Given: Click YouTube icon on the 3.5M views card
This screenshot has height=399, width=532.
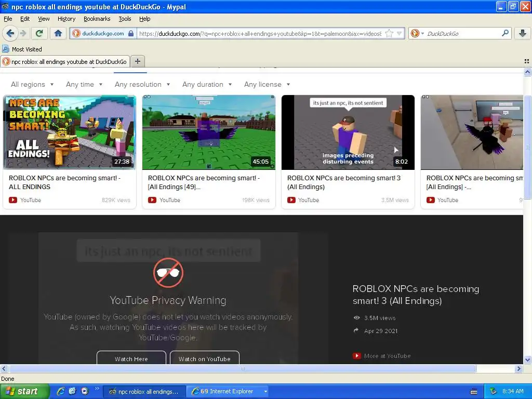Looking at the screenshot, I should (291, 200).
